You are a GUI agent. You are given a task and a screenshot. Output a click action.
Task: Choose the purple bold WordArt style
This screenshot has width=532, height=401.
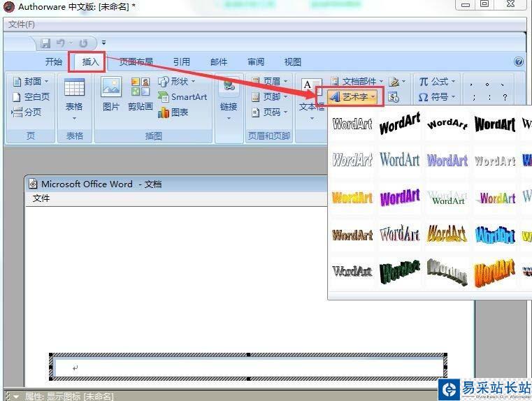click(400, 197)
